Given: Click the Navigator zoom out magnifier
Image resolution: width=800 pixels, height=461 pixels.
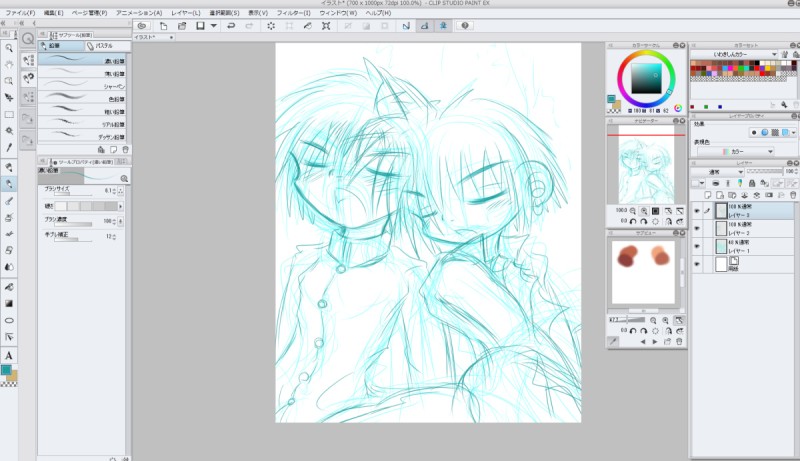Looking at the screenshot, I should (x=633, y=211).
